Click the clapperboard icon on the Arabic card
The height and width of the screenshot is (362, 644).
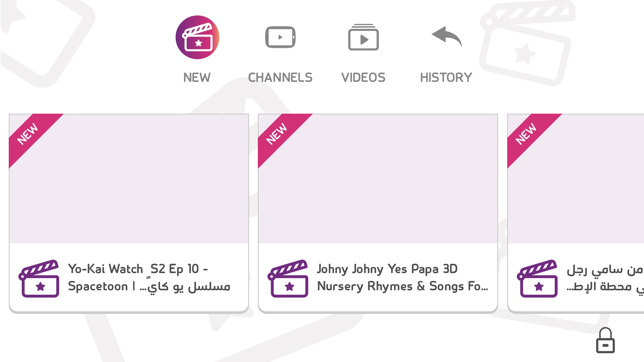pos(538,278)
